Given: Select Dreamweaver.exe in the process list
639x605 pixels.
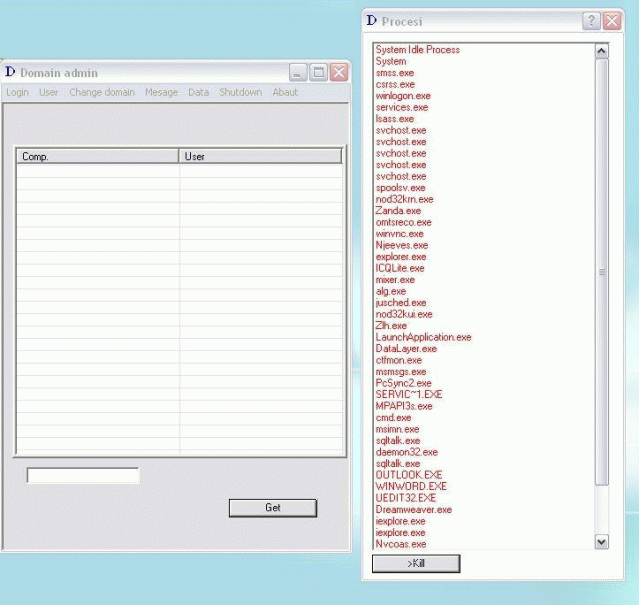Looking at the screenshot, I should 414,510.
